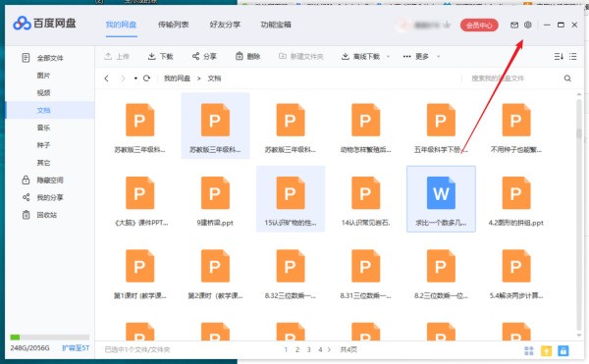Select 种子 in the sidebar
The height and width of the screenshot is (364, 589).
[50, 145]
